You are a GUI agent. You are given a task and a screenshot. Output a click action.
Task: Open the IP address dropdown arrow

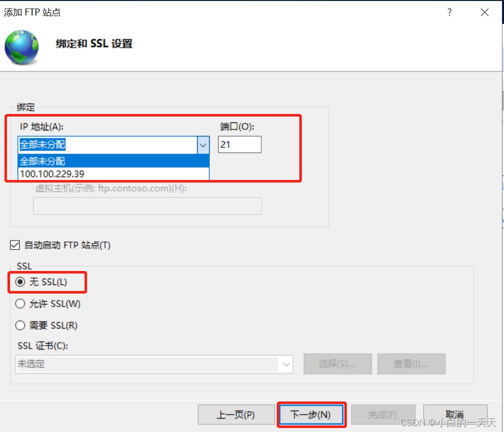203,145
